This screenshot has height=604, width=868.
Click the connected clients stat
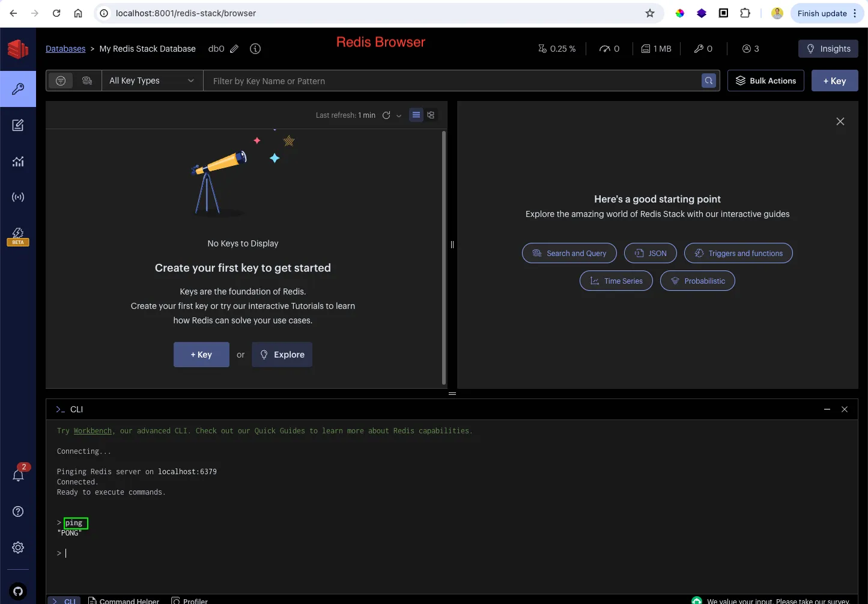tap(751, 49)
